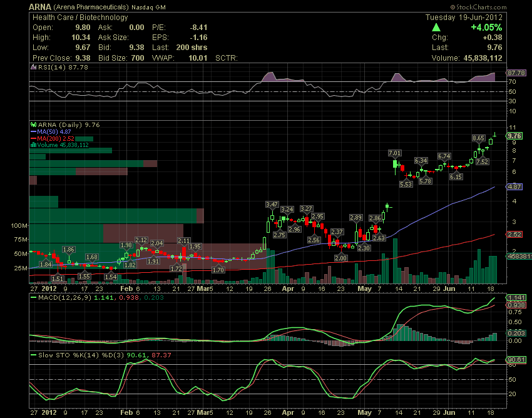Click the EPS value -1.16

tap(198, 38)
